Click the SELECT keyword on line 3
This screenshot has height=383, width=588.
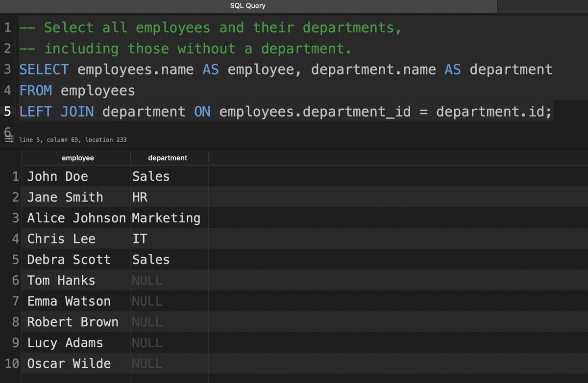pos(44,70)
